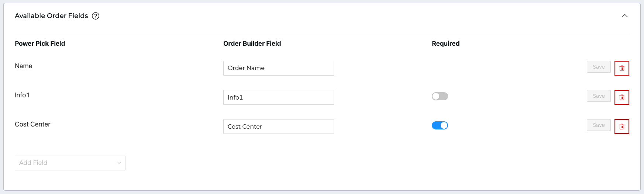Viewport: 644px width, 194px height.
Task: Select the Info1 Power Pick label
Action: (x=22, y=95)
